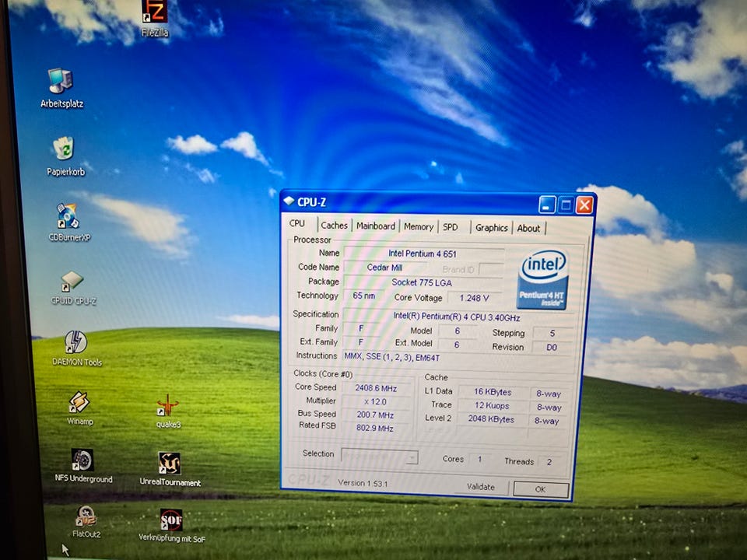
Task: Click the Instructions field MMX, SSE, EM64T
Action: pos(457,357)
